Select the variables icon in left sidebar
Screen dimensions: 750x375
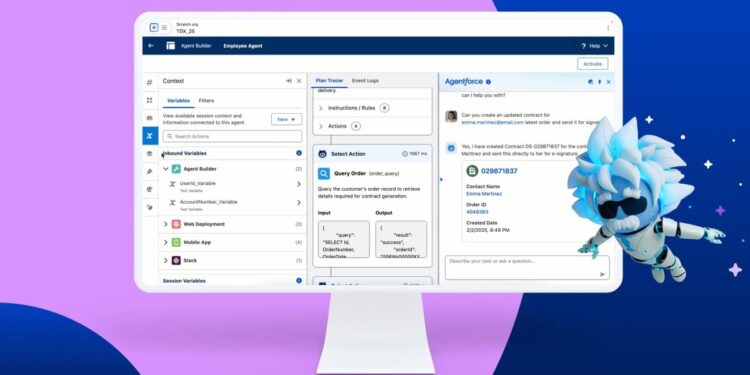coord(150,136)
